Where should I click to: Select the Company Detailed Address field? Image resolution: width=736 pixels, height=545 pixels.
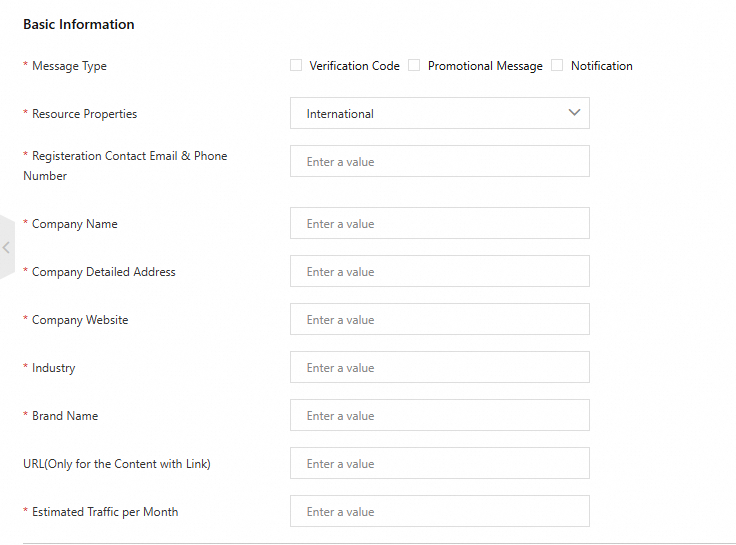pos(439,272)
